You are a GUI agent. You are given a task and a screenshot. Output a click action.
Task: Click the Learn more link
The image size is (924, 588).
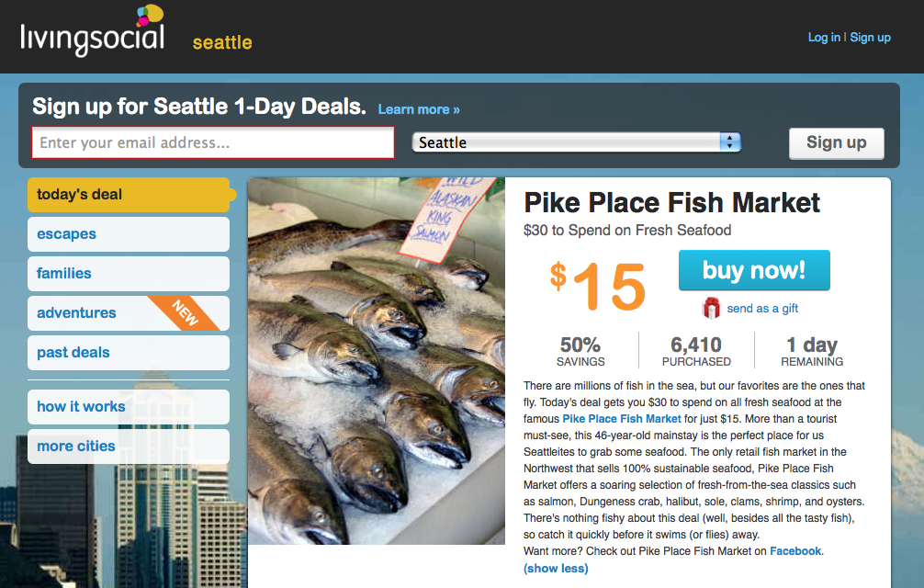coord(419,109)
